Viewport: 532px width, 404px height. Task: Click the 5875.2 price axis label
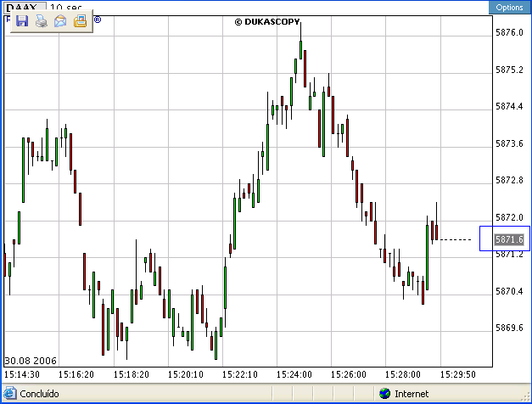509,70
